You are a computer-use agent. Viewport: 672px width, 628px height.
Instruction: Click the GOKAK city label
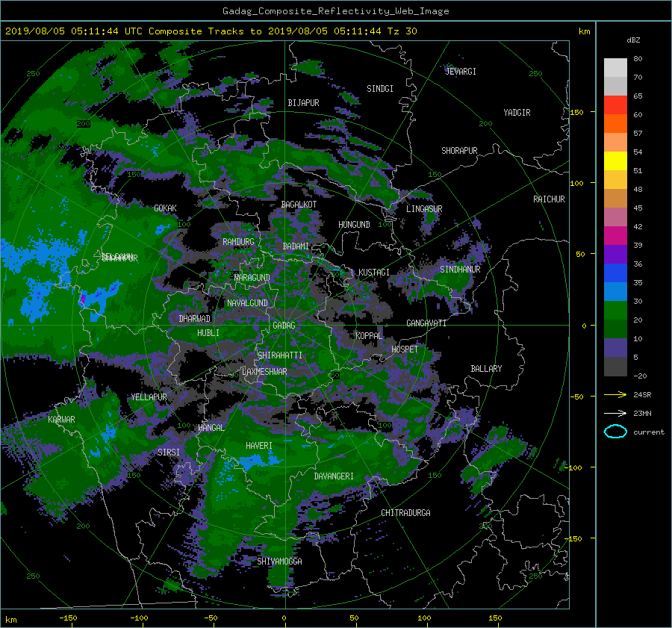coord(166,208)
